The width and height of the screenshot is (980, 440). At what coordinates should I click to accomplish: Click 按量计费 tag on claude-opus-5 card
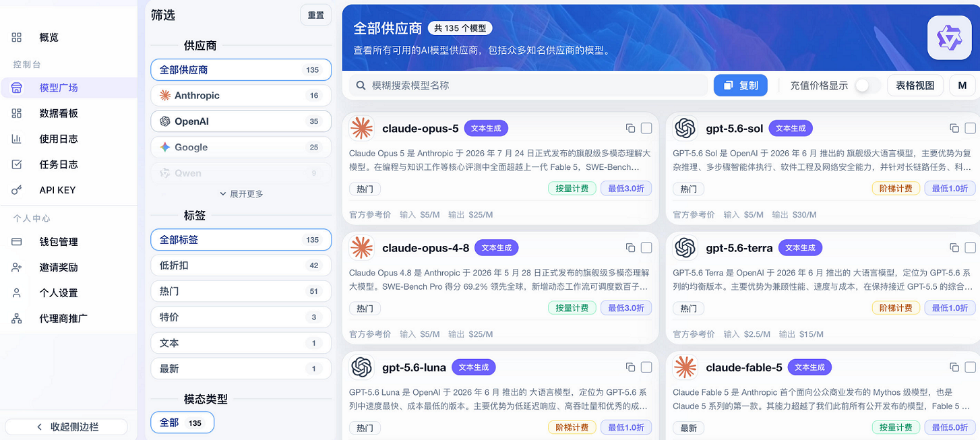[572, 189]
